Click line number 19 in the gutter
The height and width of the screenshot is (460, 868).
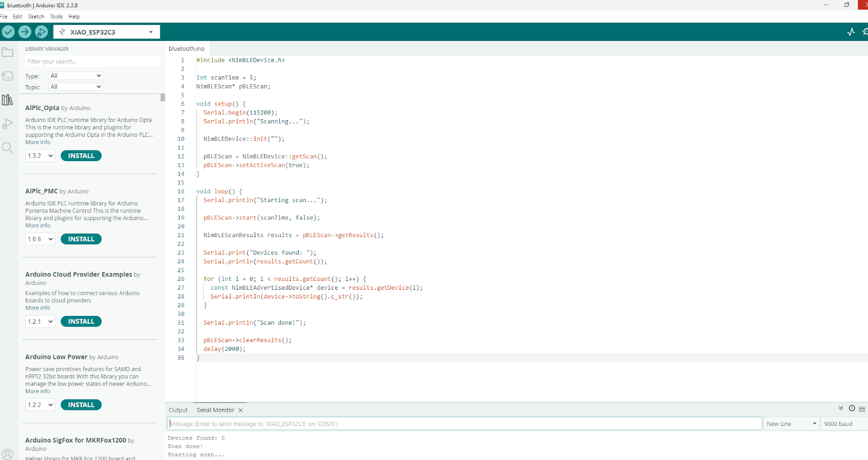[181, 218]
